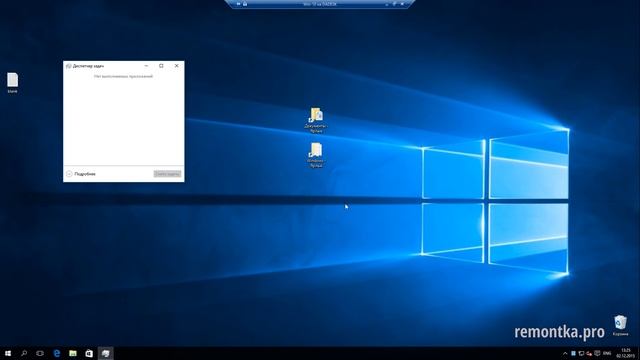Minimize the Task Manager window

[x=146, y=66]
